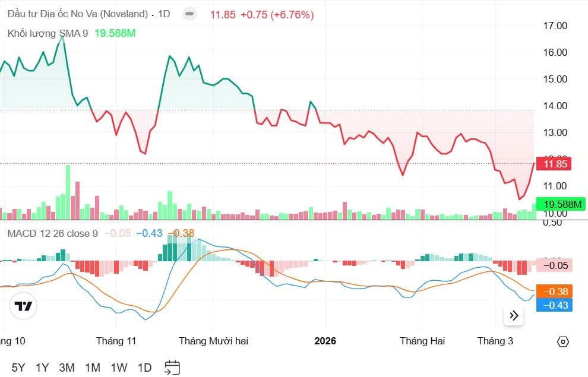Click the green 19.588M volume label
588x377 pixels.
pos(561,204)
